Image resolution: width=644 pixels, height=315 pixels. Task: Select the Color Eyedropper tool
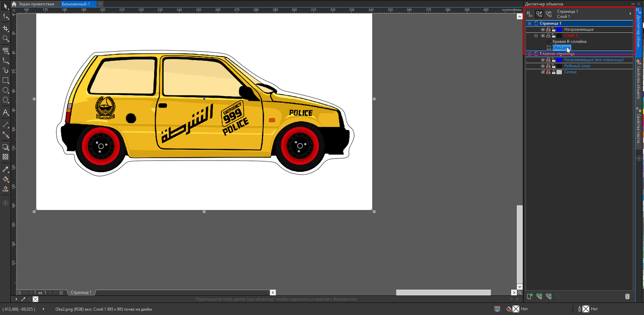coord(6,169)
